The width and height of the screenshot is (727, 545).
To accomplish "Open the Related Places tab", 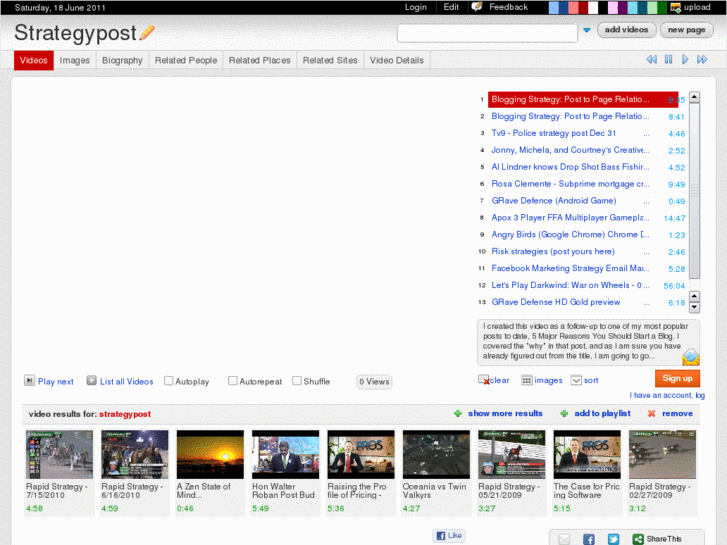I will 259,60.
